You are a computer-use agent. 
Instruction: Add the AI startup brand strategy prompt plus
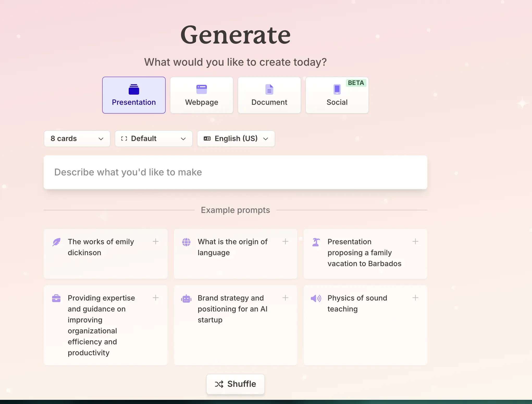285,298
